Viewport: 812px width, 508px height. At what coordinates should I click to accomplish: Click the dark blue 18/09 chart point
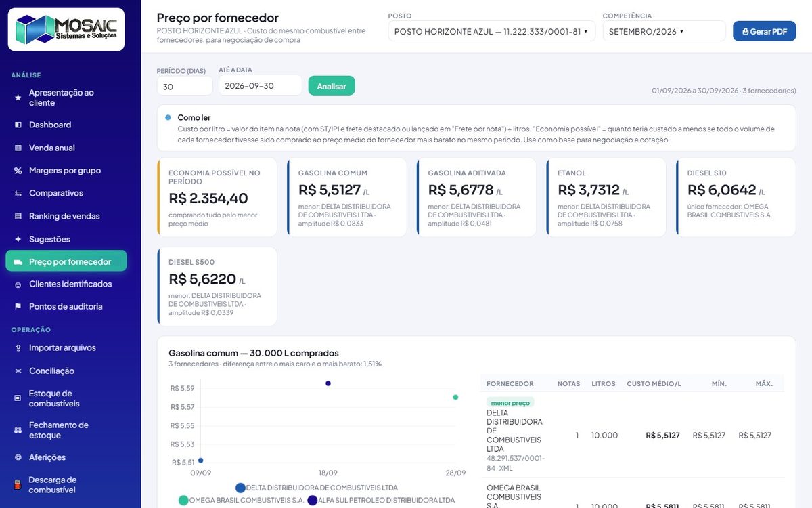328,383
